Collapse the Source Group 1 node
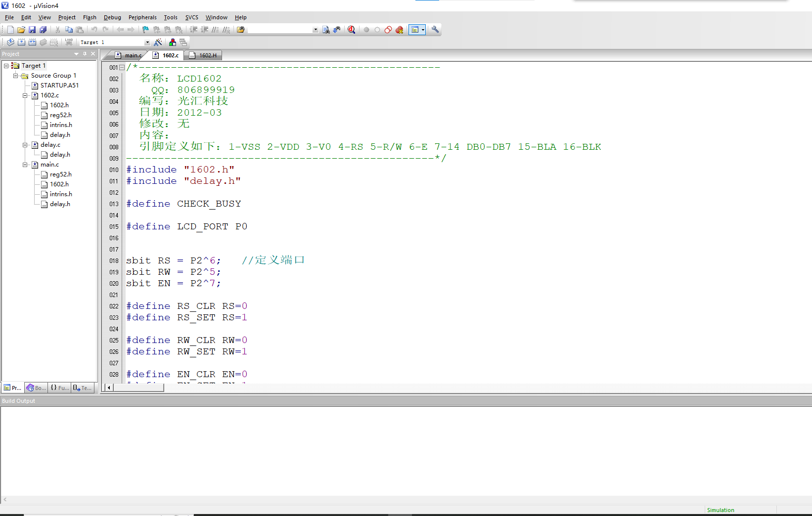The height and width of the screenshot is (516, 812). point(15,76)
